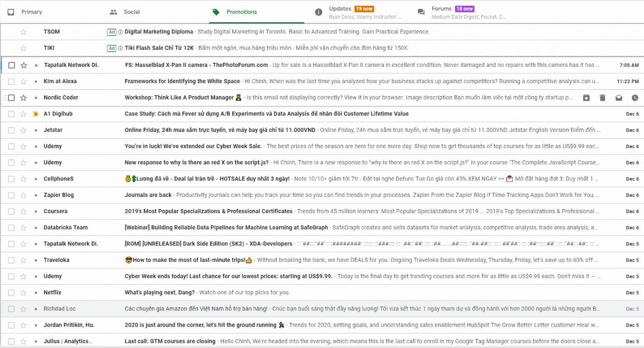Click the yellow importance marker for A1 Digihub

(x=36, y=114)
